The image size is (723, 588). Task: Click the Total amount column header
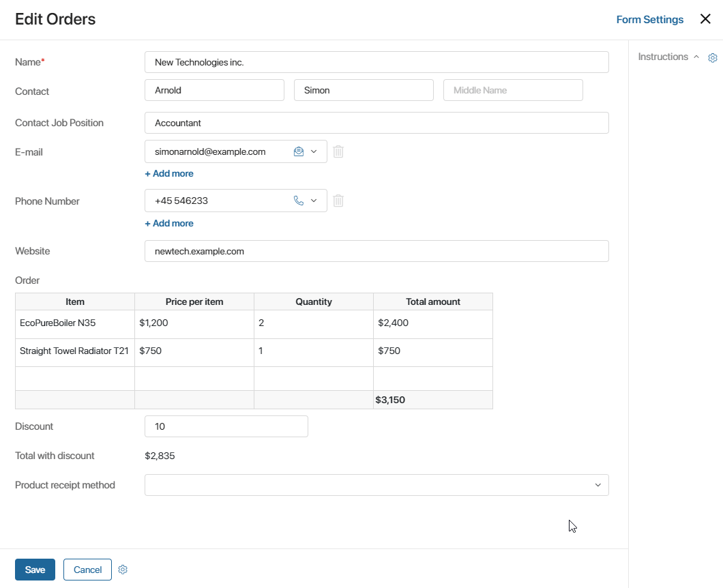(433, 302)
